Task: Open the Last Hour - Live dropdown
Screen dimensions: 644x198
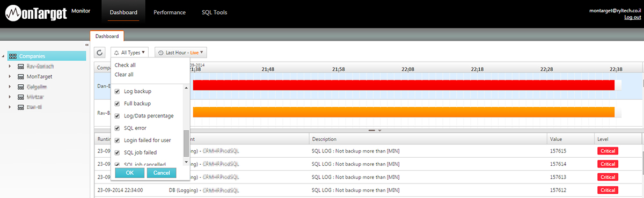Action: (x=181, y=53)
